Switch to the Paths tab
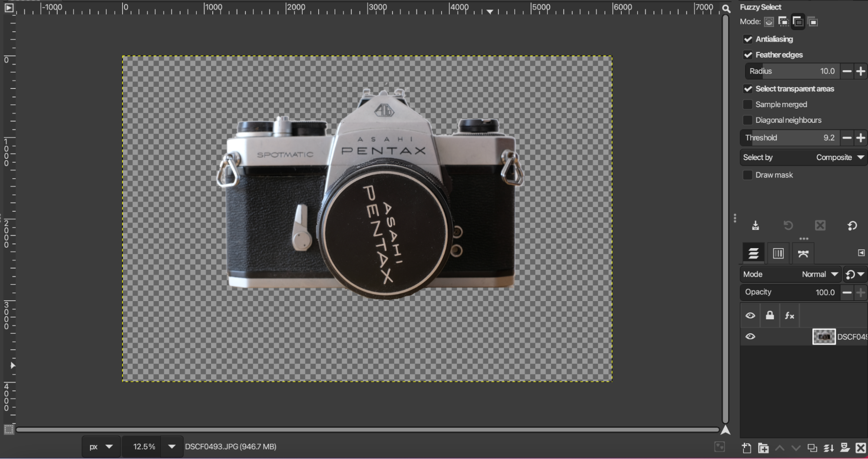Image resolution: width=868 pixels, height=459 pixels. pyautogui.click(x=803, y=253)
